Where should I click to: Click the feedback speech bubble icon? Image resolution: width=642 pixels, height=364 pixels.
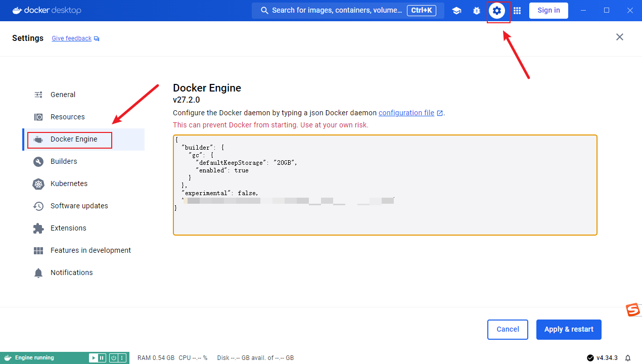(97, 39)
